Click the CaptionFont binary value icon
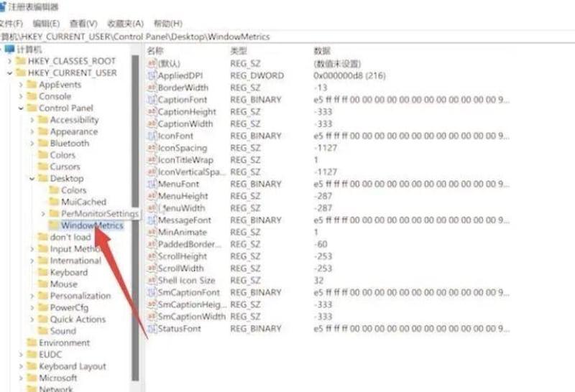 click(x=152, y=100)
